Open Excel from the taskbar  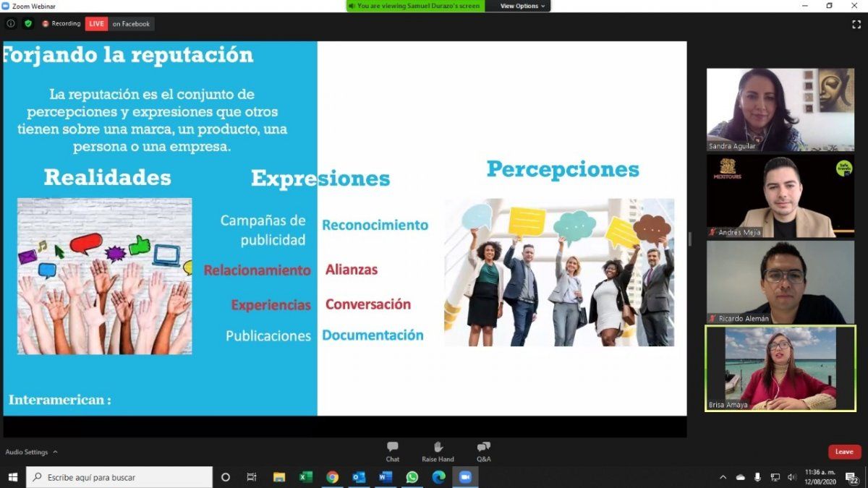click(x=306, y=477)
